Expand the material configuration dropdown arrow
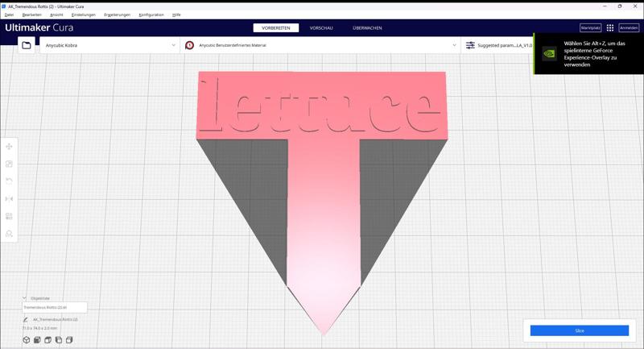This screenshot has height=349, width=644. [x=454, y=45]
